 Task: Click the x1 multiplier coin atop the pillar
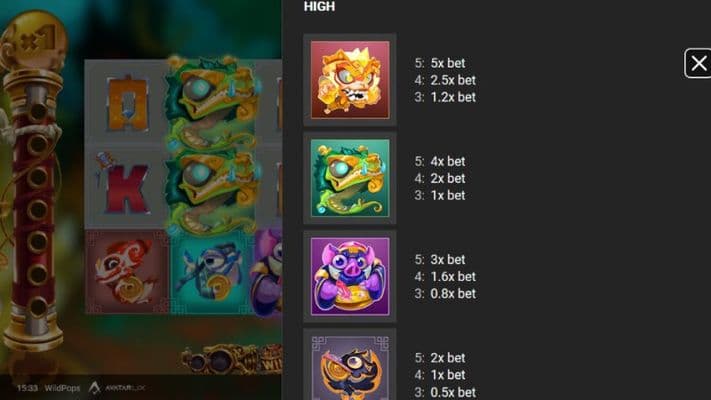(34, 42)
